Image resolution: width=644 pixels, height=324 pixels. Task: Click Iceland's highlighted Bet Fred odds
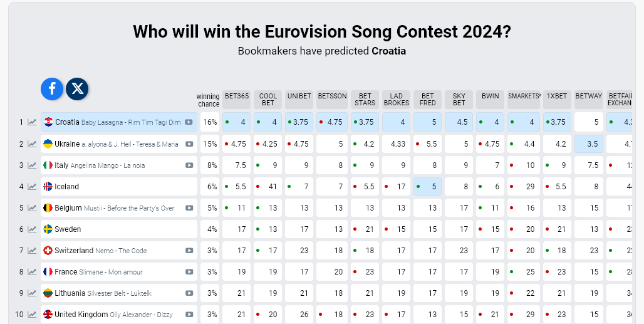coord(428,187)
